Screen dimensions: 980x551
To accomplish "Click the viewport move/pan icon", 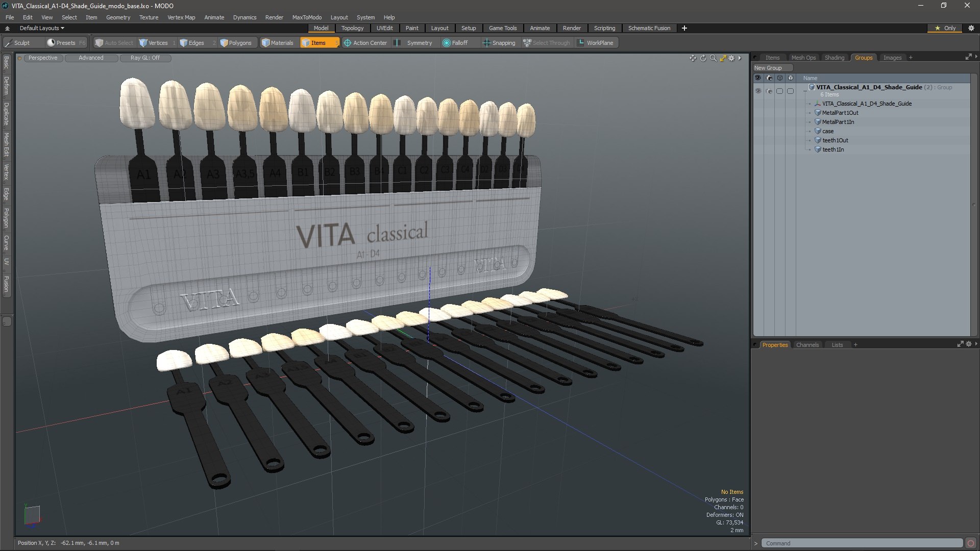I will (693, 58).
